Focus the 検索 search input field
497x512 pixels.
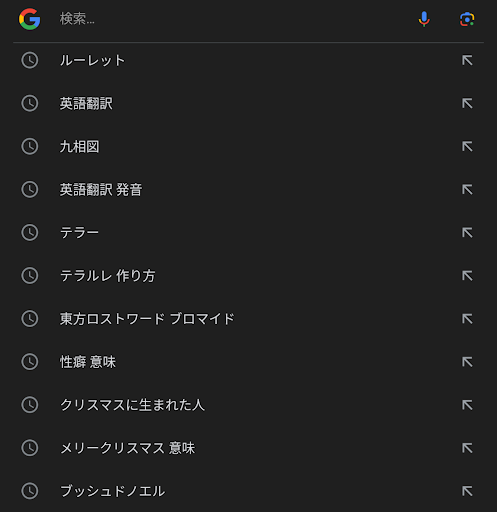[233, 19]
